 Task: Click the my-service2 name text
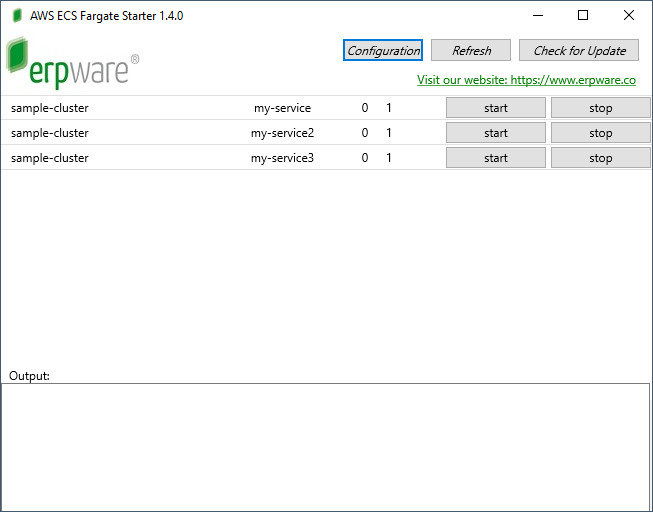tap(282, 133)
